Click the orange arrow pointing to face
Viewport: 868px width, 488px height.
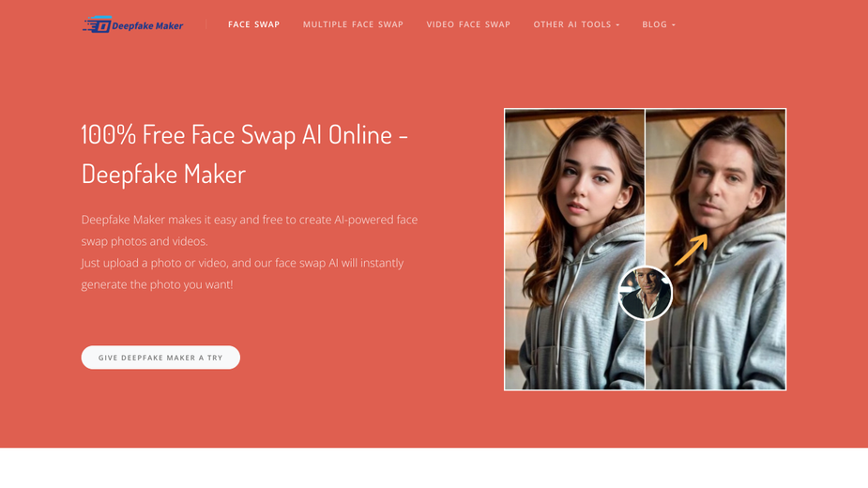(691, 250)
